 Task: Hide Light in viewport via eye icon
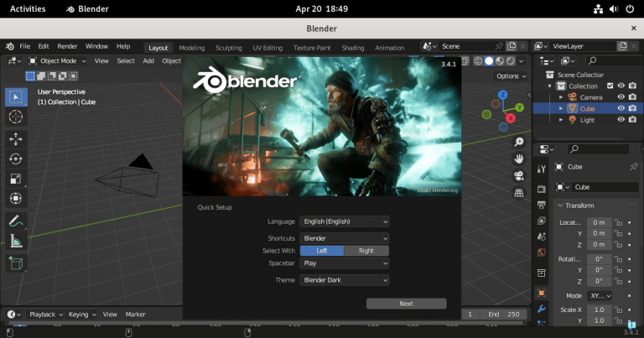[621, 119]
